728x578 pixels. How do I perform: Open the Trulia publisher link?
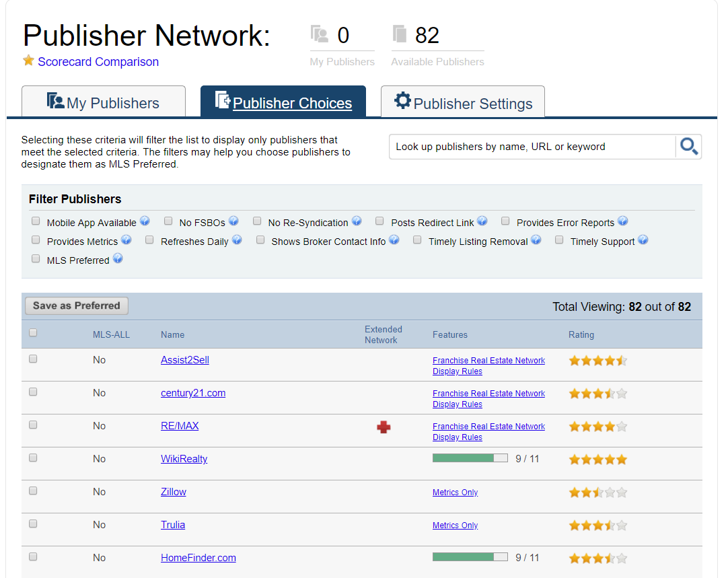[173, 525]
